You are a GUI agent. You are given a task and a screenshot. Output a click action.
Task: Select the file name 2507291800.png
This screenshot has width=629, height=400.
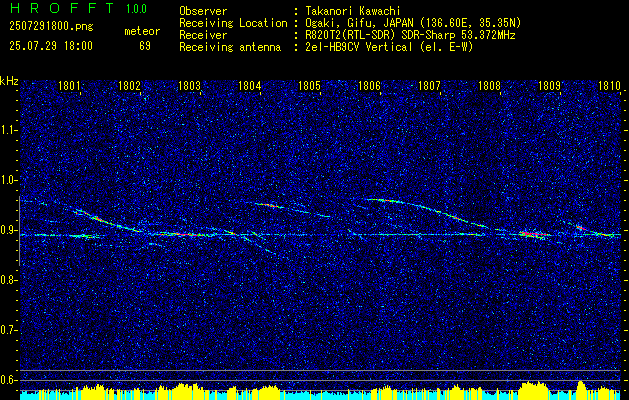tap(51, 27)
